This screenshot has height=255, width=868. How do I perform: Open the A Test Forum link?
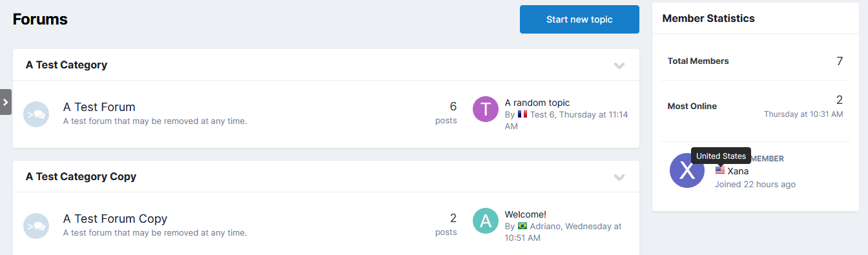click(99, 107)
